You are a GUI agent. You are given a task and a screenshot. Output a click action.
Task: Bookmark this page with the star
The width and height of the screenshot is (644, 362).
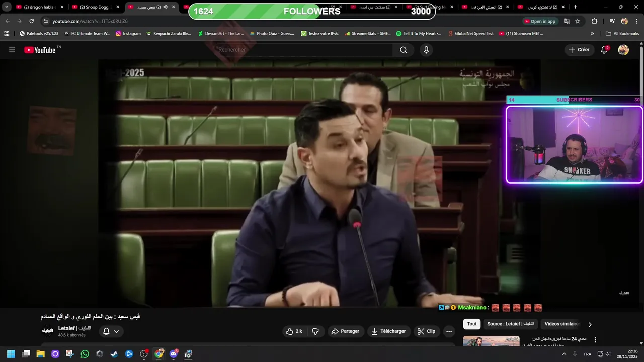[578, 21]
